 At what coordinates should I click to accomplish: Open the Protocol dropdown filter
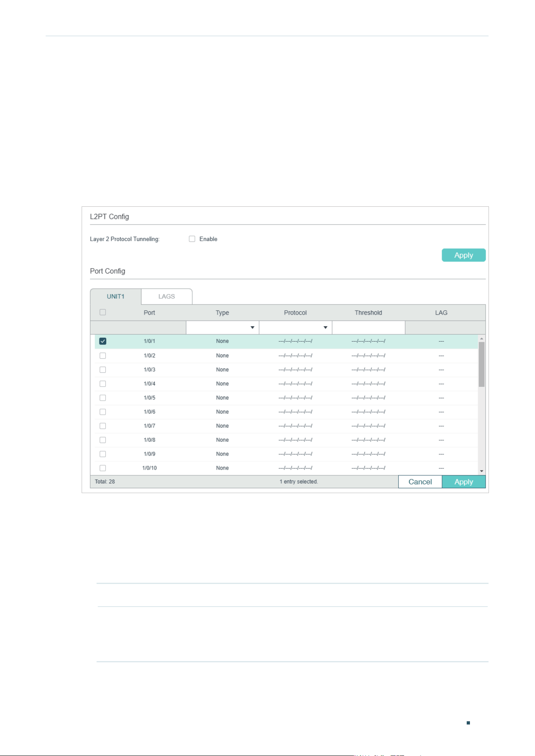tap(295, 328)
